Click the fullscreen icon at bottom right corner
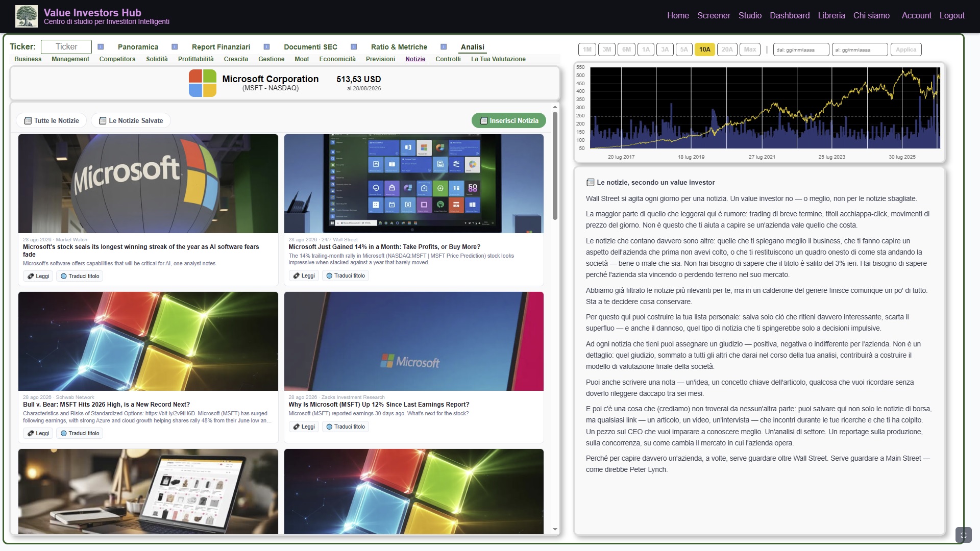 click(963, 535)
